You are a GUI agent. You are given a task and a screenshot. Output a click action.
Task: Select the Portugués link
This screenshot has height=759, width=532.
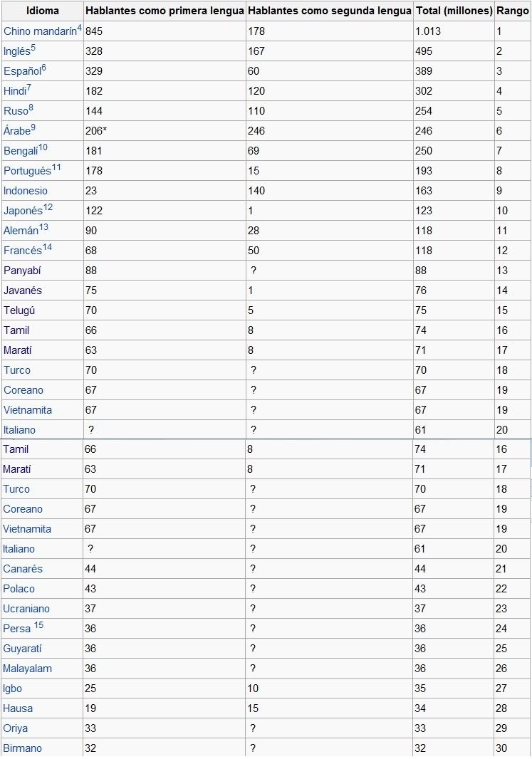coord(27,171)
